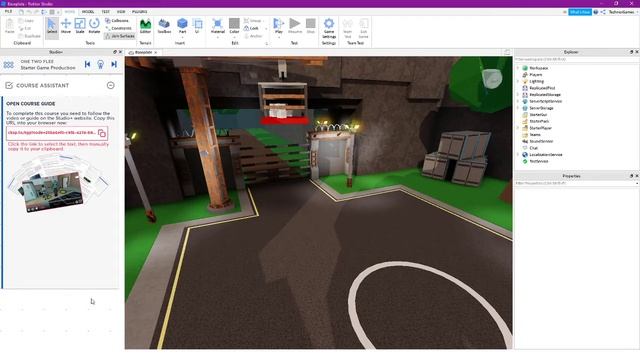The image size is (640, 360).
Task: Click the Paste clipboard icon
Action: point(10,26)
